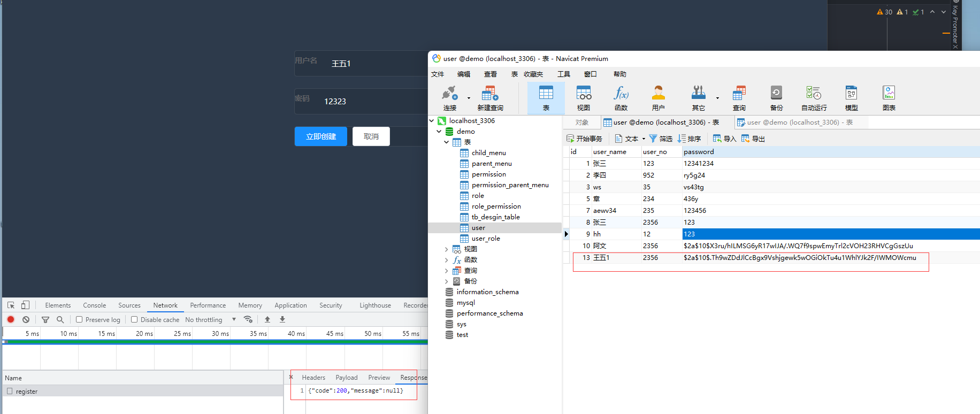Switch to the DevTools Elements tab

58,305
